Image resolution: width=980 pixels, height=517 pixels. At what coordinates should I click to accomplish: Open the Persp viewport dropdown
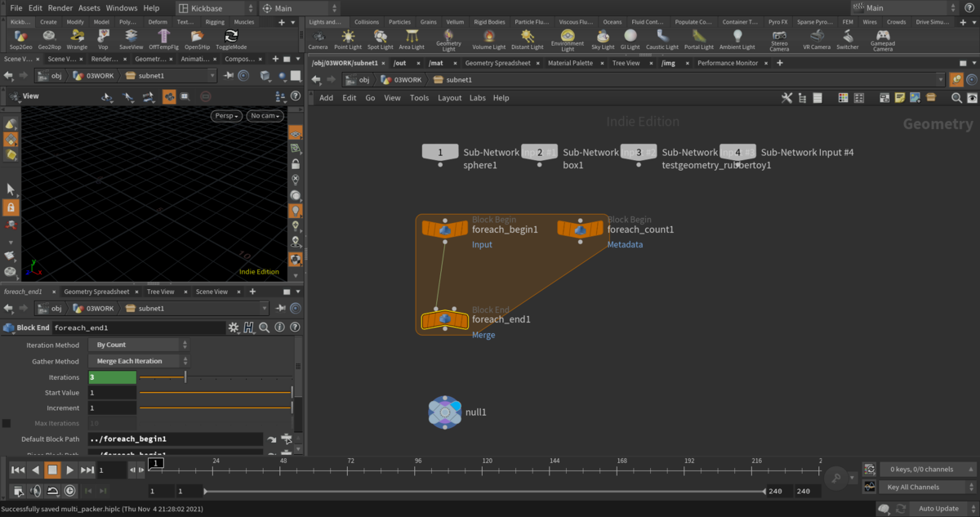[228, 116]
